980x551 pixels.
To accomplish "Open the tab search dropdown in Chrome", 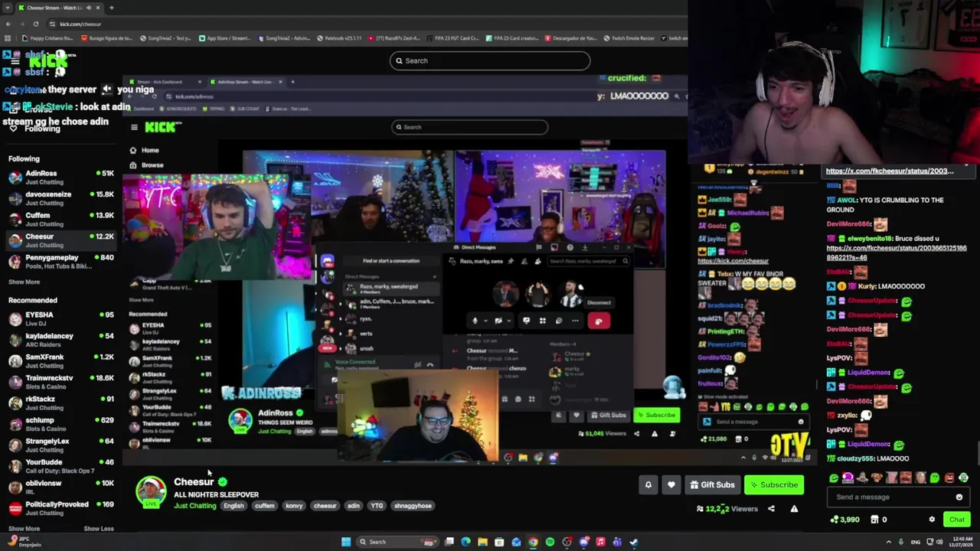I will coord(8,8).
